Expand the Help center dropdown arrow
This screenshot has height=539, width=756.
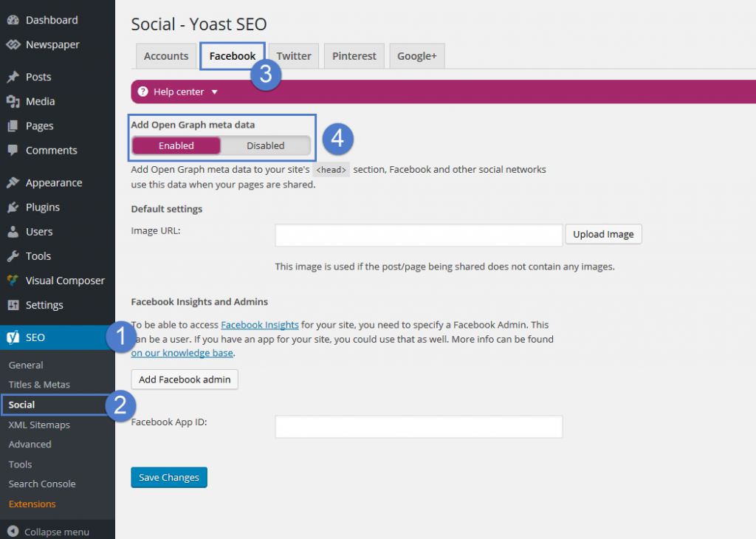[x=215, y=92]
